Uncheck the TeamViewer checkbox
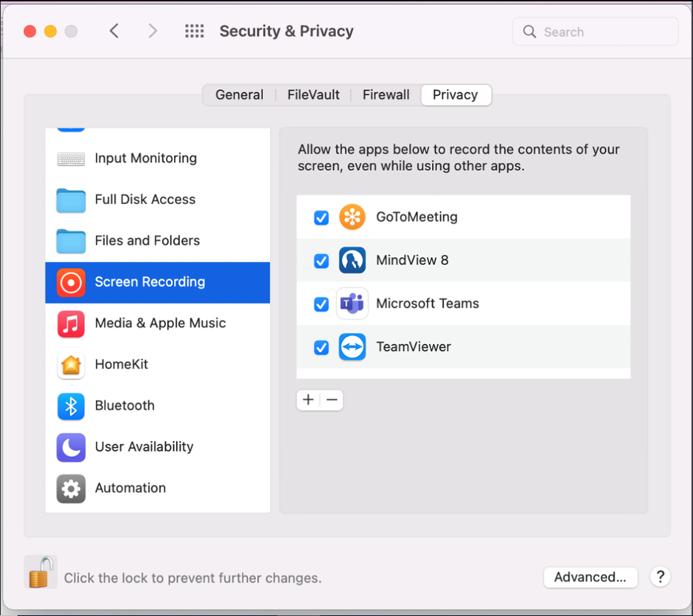 click(x=321, y=346)
